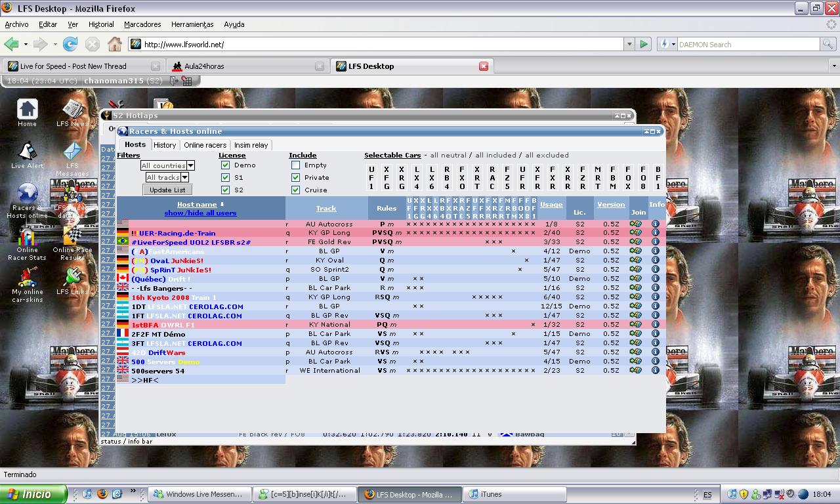Toggle the Demo license checkbox

click(x=225, y=165)
